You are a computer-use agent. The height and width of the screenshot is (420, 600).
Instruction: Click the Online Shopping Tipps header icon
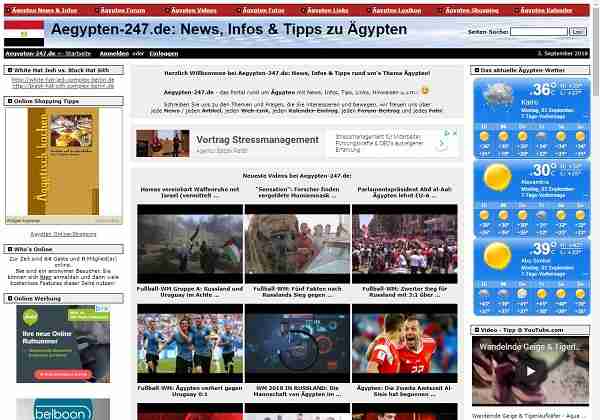(x=10, y=101)
